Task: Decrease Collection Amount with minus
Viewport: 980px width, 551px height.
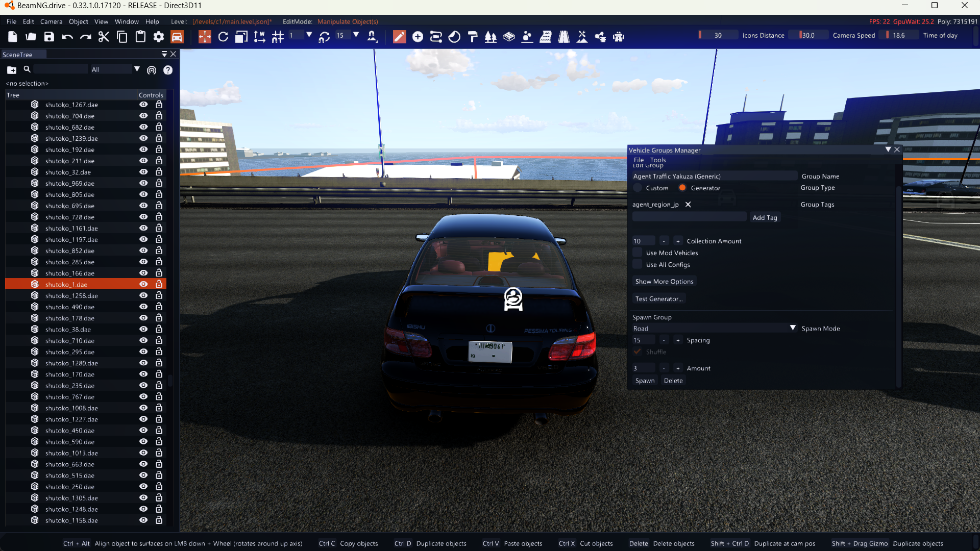Action: click(664, 241)
